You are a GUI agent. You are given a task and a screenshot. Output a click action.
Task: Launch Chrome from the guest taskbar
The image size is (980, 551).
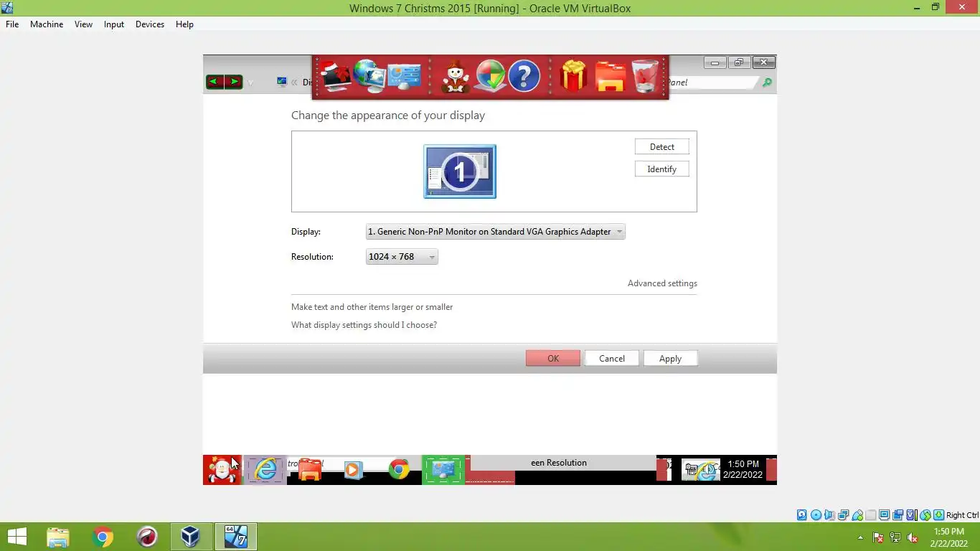(399, 470)
